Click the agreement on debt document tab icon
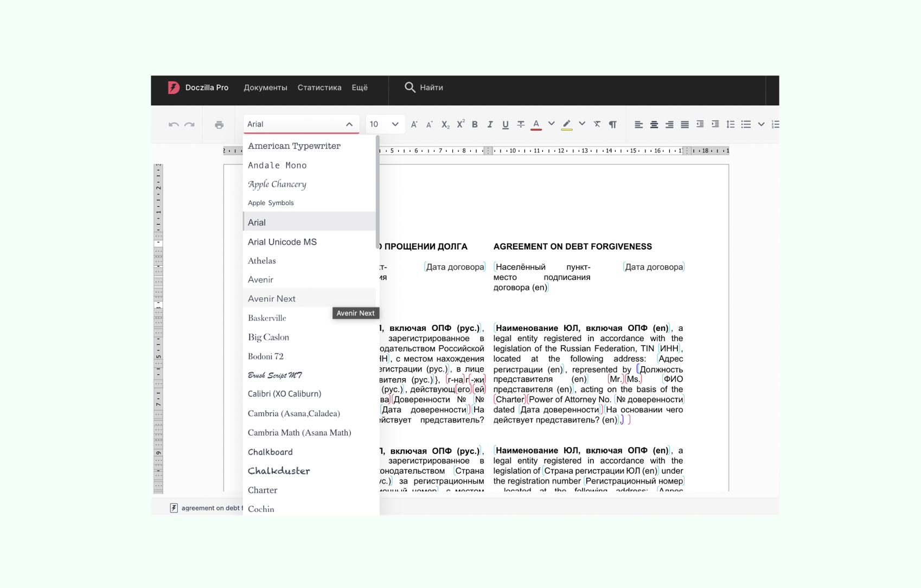921x588 pixels. (174, 508)
